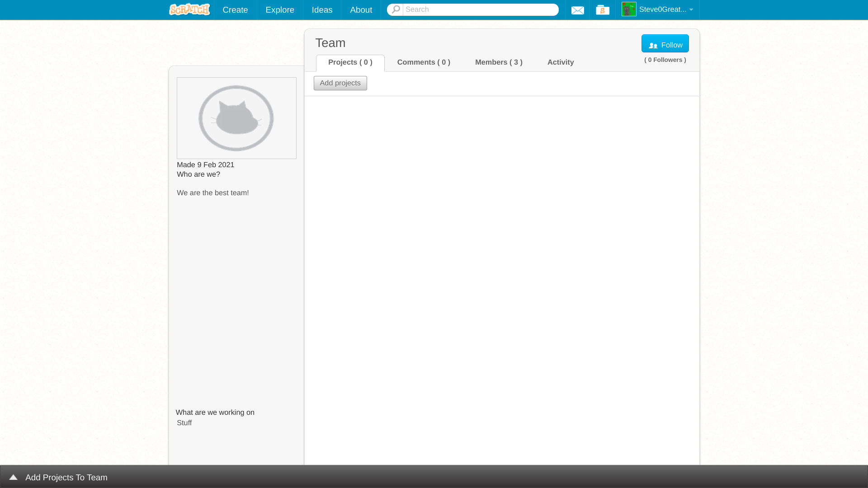Expand the Add Projects To Team triangle
Screen dimensions: 868x488
[x=13, y=477]
